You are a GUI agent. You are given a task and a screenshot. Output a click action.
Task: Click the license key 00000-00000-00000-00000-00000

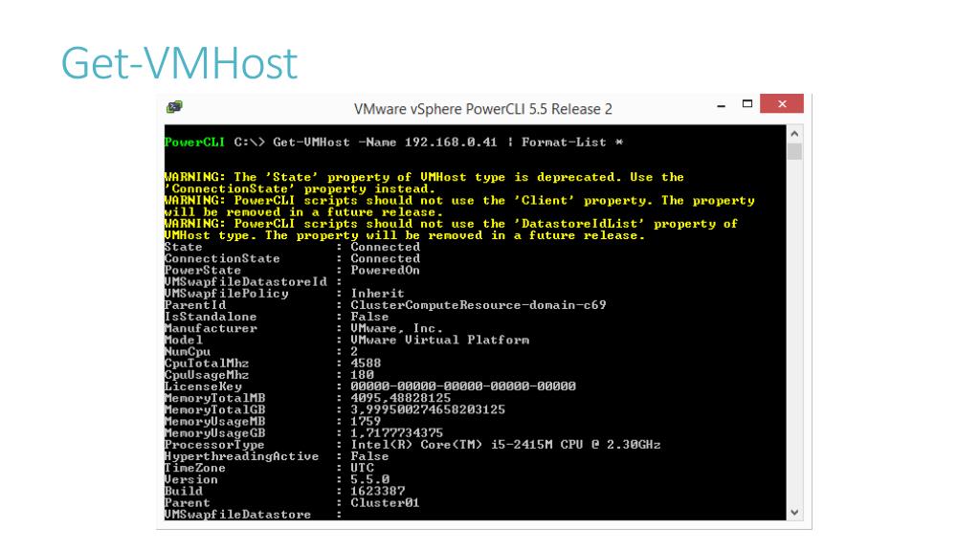pyautogui.click(x=463, y=386)
